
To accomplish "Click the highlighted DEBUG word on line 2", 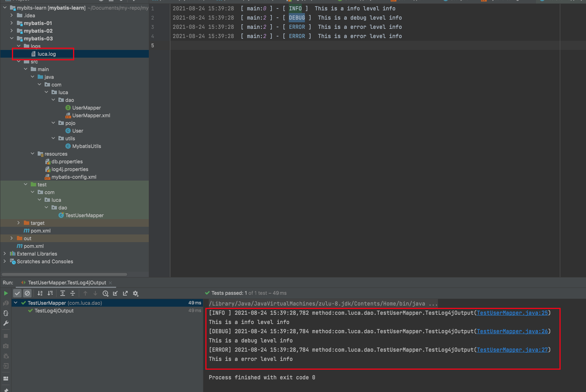I will (x=297, y=18).
